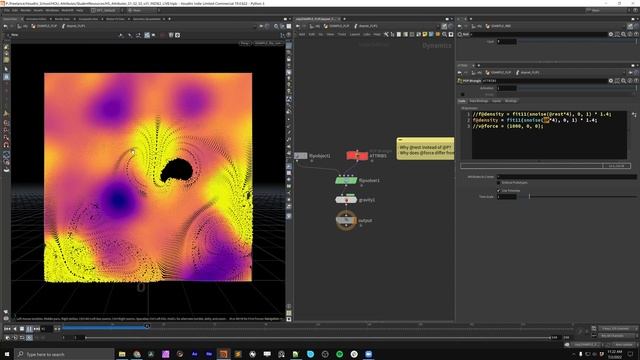Click play backward button in playbar
Image resolution: width=640 pixels, height=360 pixels.
coord(15,328)
